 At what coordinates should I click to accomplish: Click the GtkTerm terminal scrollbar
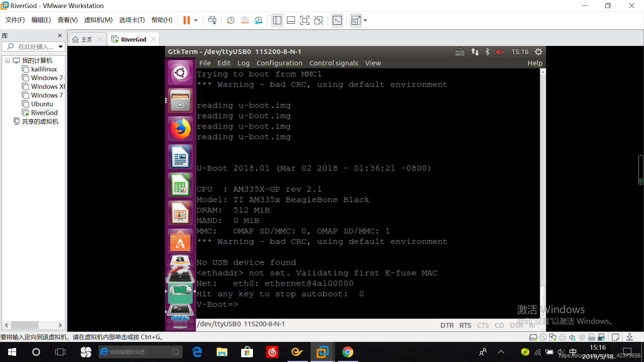(543, 194)
